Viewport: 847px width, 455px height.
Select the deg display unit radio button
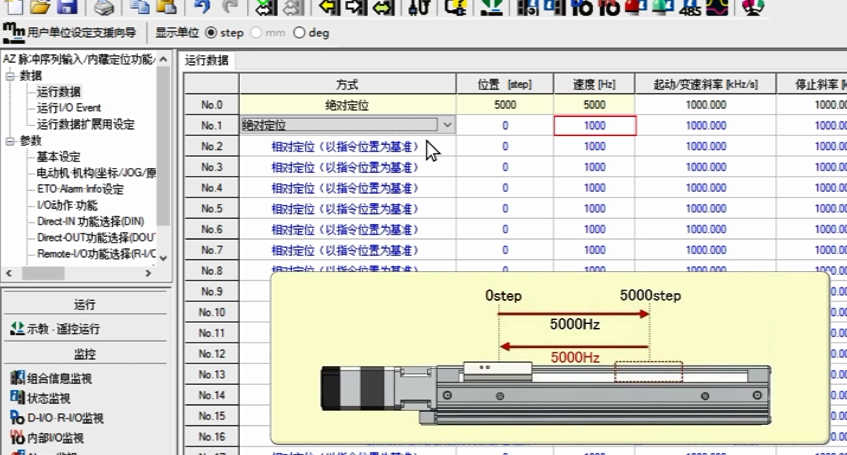(299, 33)
